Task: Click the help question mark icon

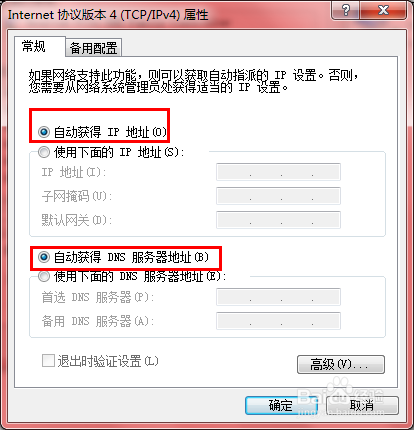Action: (x=346, y=10)
